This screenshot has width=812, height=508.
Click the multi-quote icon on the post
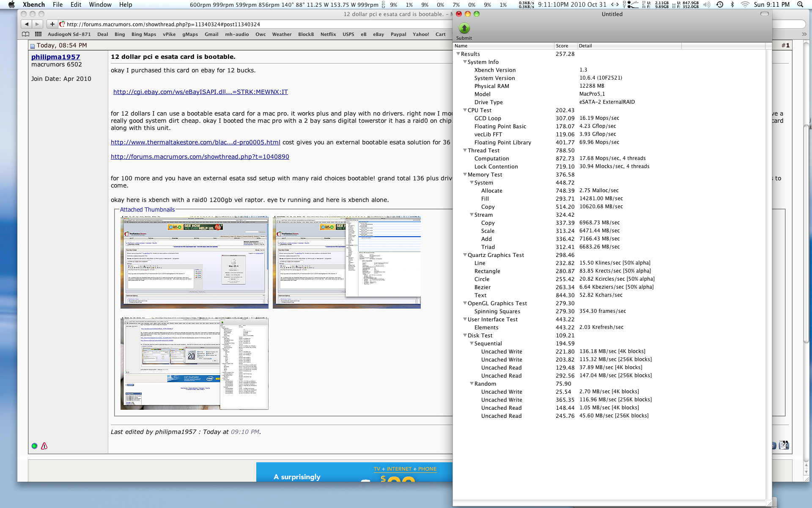tap(785, 444)
